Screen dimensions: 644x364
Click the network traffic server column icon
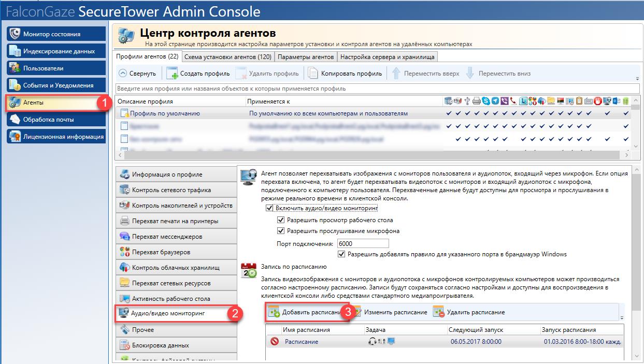(448, 101)
